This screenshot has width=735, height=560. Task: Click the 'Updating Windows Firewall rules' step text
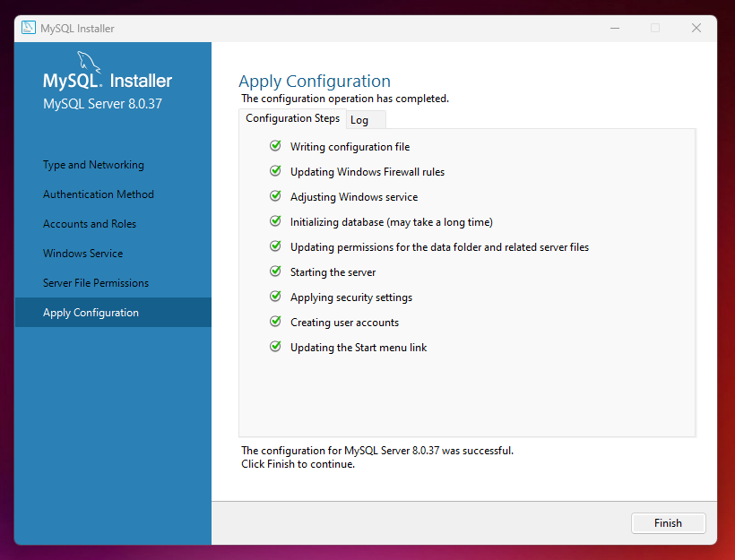coord(367,172)
